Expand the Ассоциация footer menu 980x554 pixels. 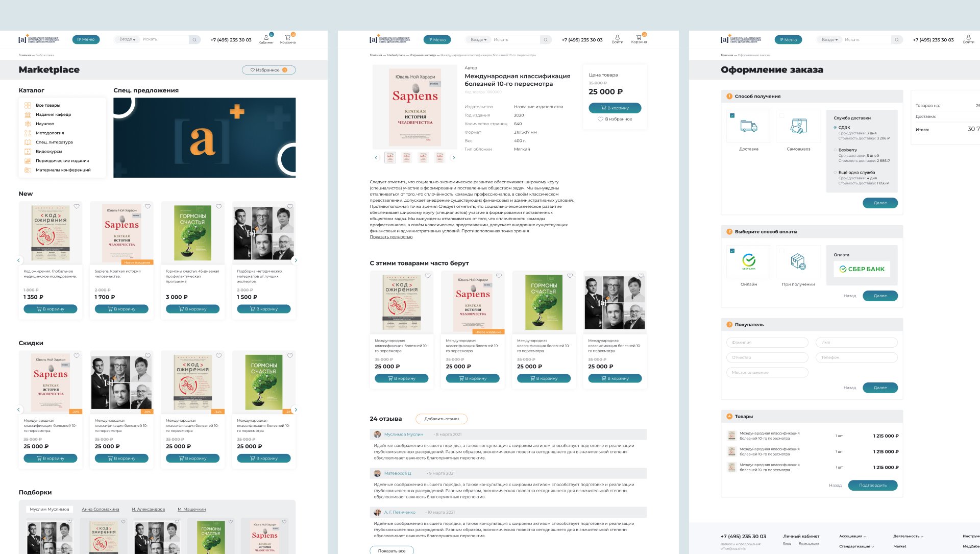(852, 536)
